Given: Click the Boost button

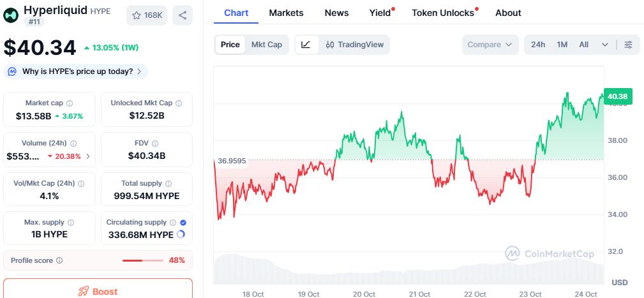Looking at the screenshot, I should tap(98, 291).
